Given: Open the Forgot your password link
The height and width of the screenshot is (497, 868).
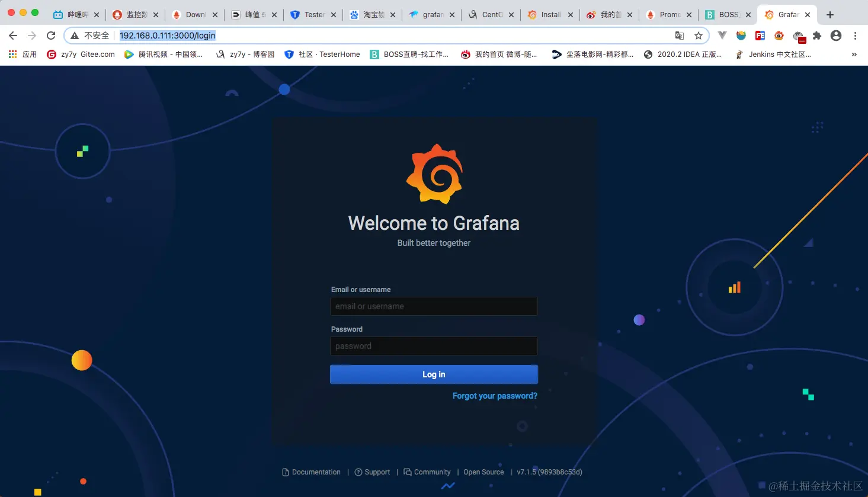Looking at the screenshot, I should [x=495, y=396].
